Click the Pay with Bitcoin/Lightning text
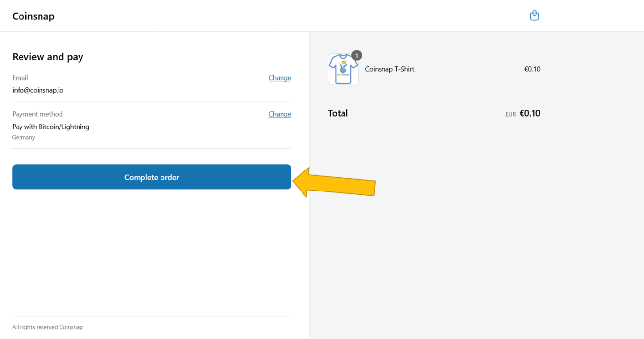This screenshot has height=339, width=644. (x=51, y=127)
